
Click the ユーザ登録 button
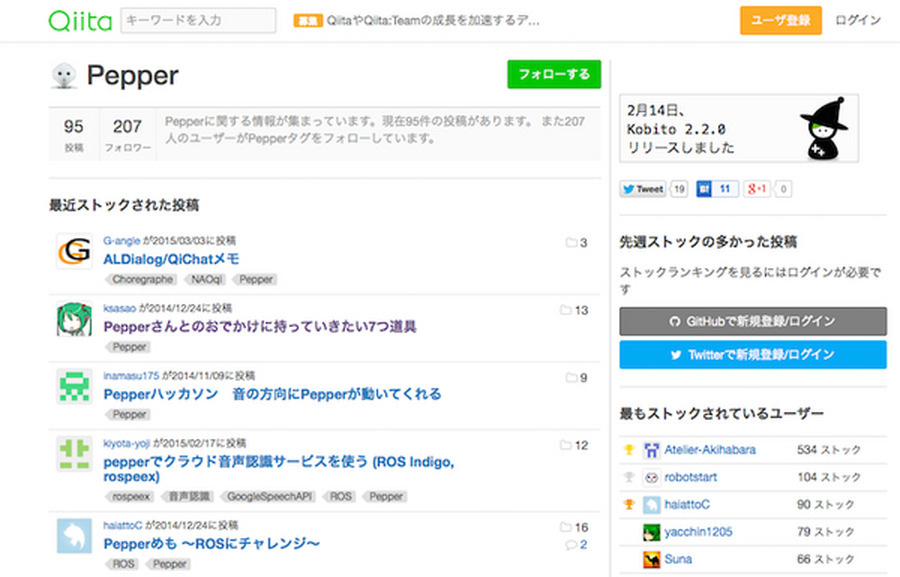tap(780, 19)
